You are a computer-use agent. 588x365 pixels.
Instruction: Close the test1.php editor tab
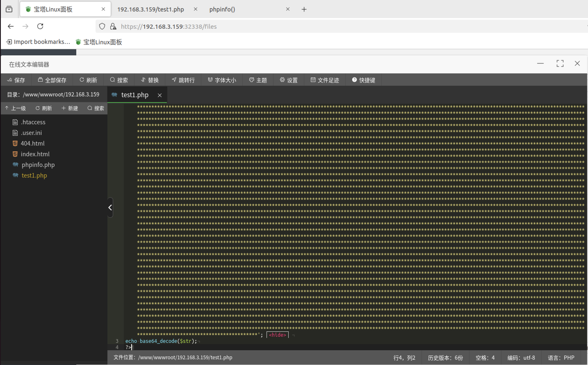(160, 95)
